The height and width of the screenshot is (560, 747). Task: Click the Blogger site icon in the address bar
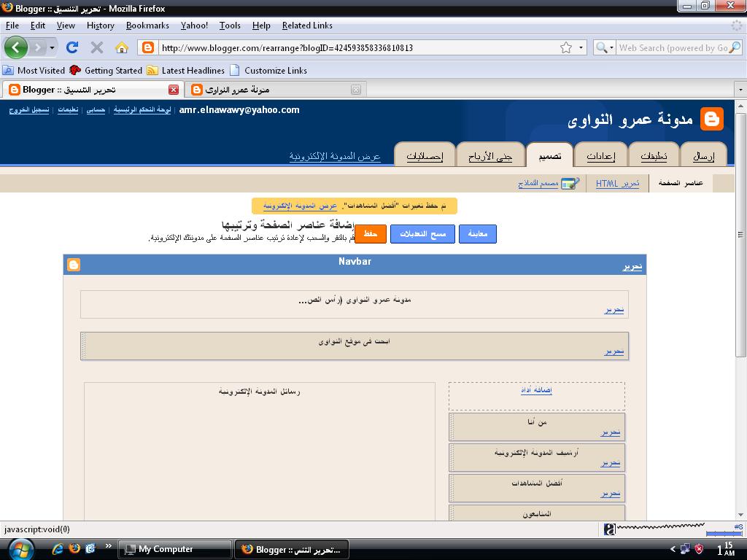pyautogui.click(x=148, y=47)
